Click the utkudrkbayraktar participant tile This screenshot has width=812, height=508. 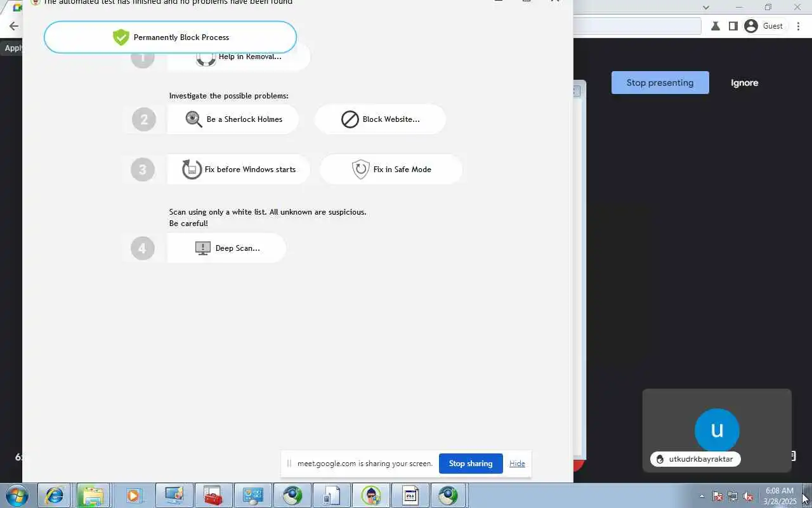pyautogui.click(x=717, y=431)
